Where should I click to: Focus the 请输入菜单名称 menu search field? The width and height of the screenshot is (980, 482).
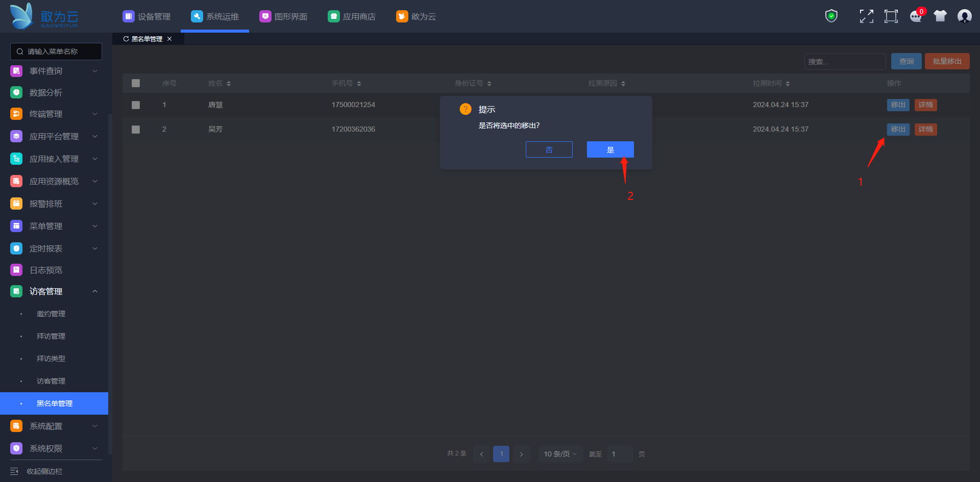tap(56, 52)
